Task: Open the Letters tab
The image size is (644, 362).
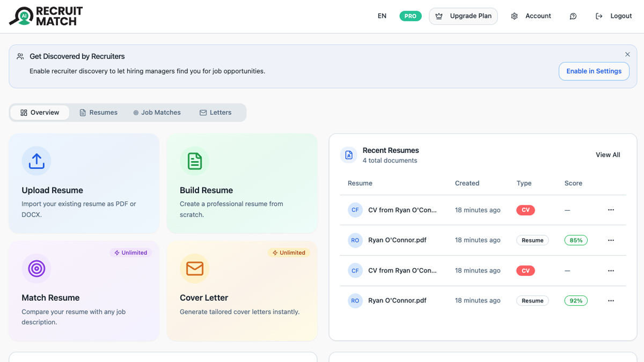Action: coord(216,112)
